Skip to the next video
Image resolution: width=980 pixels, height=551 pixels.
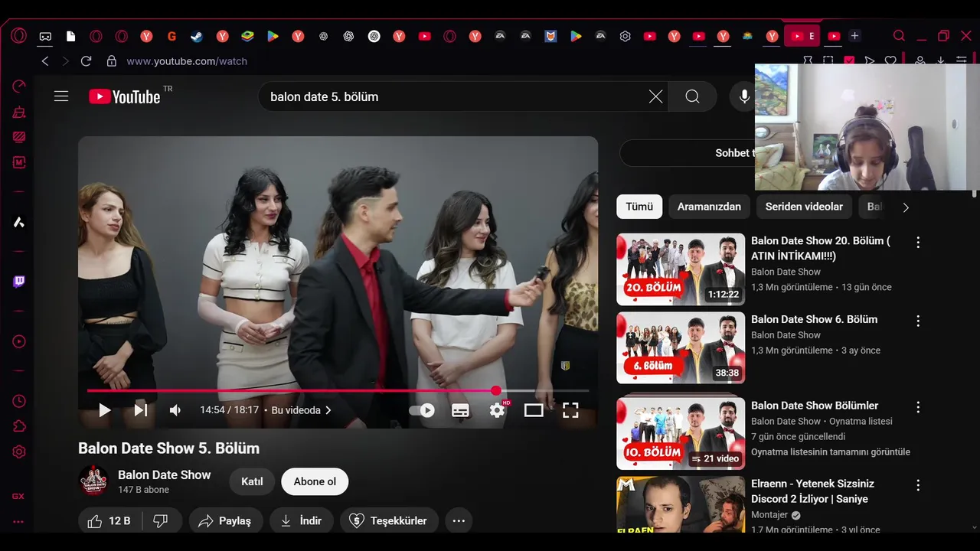[140, 410]
